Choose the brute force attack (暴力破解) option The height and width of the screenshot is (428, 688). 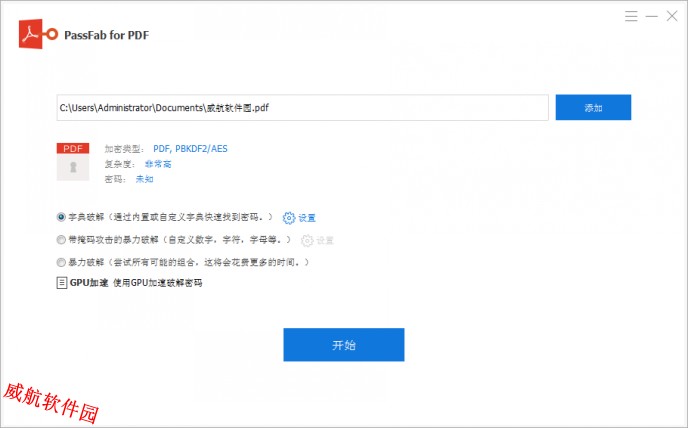62,262
